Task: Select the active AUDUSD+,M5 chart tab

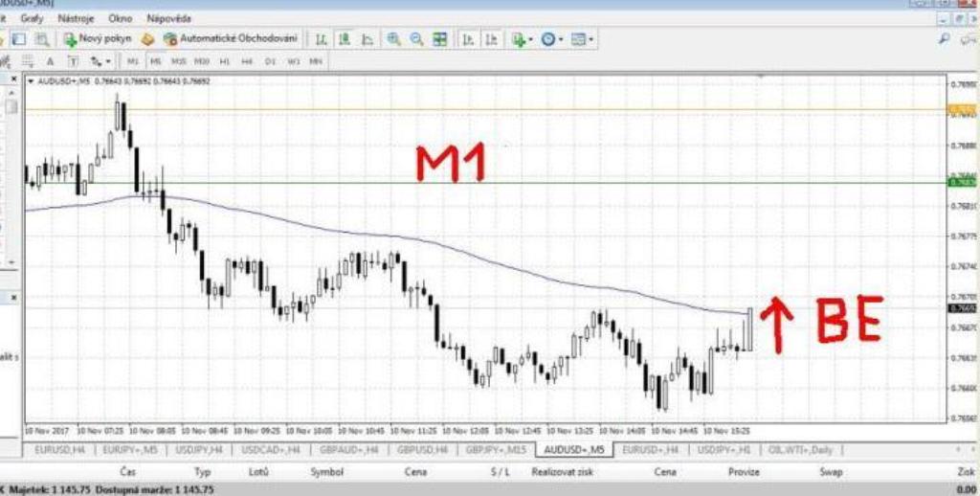Action: click(x=574, y=450)
